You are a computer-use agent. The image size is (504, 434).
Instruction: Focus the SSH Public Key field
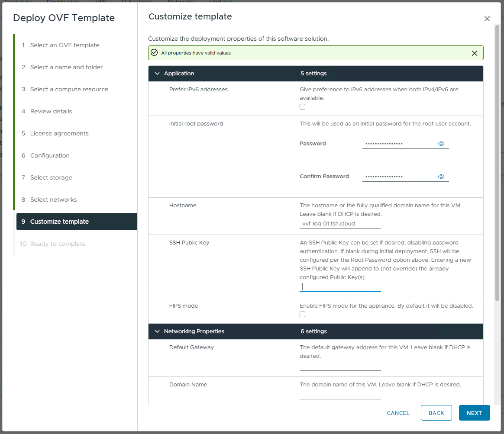tap(340, 286)
